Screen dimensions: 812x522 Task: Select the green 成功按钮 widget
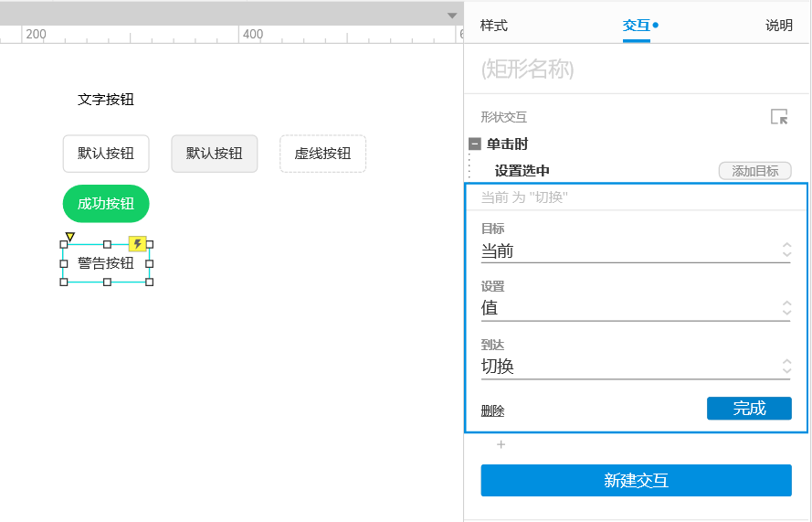106,204
